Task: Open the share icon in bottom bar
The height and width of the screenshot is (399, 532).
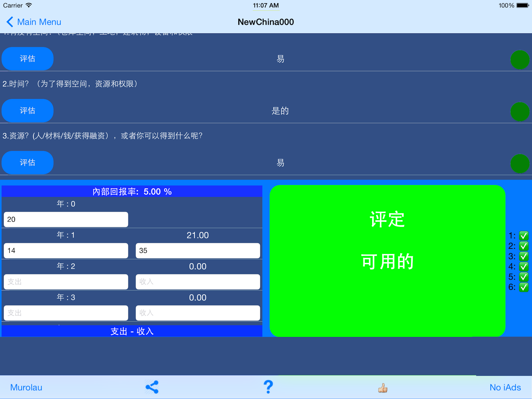Action: pyautogui.click(x=152, y=387)
